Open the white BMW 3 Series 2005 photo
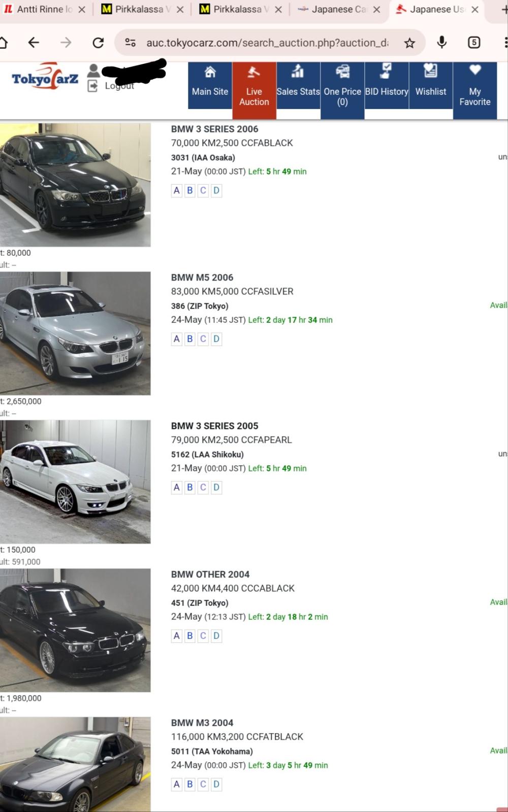Image resolution: width=508 pixels, height=812 pixels. pos(75,482)
